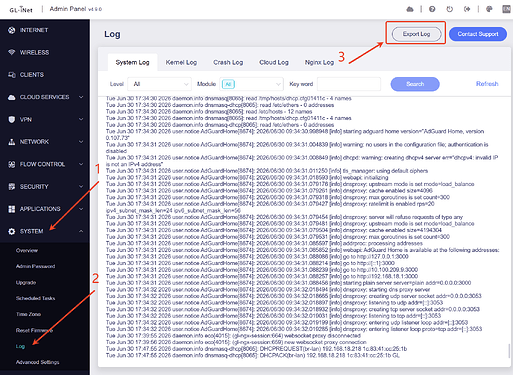Click the Wireless wifi icon in the sidebar
The image size is (513, 375).
[12, 52]
